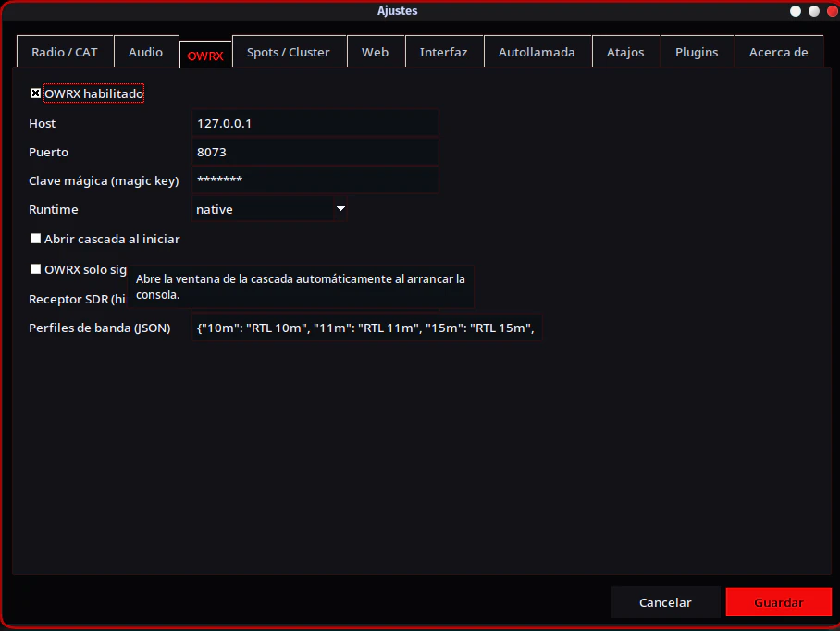
Task: Click the Host field showing 127.0.0.1
Action: [x=315, y=123]
